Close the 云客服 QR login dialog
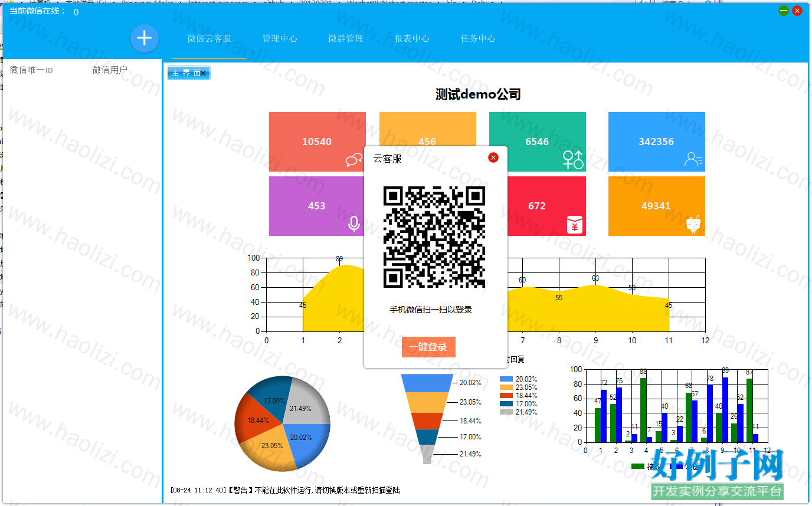 click(494, 157)
